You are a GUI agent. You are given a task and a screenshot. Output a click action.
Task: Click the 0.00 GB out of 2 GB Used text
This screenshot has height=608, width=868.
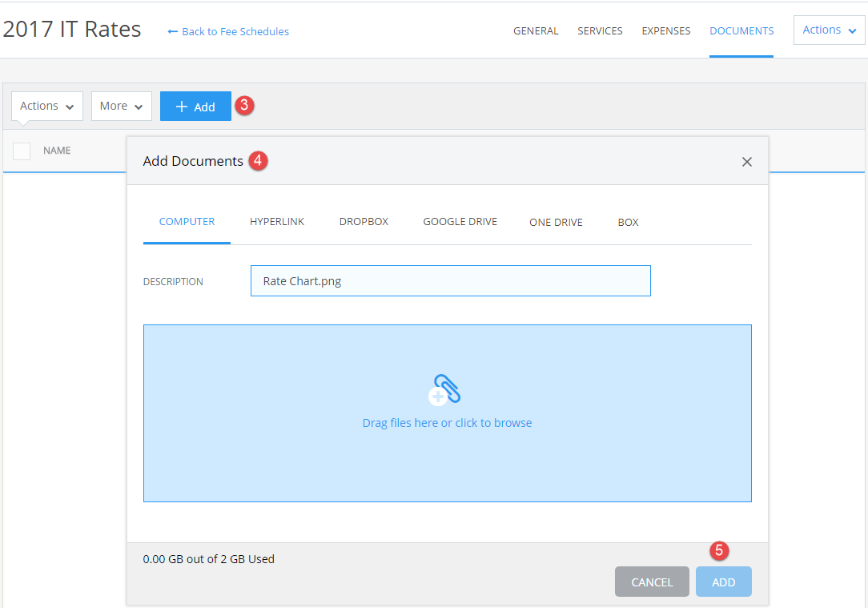tap(209, 559)
